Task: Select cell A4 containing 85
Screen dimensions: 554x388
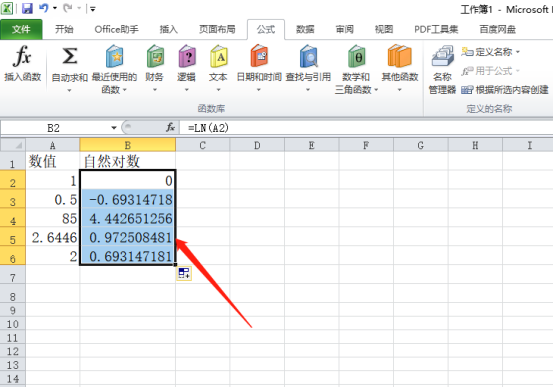Action: 53,218
